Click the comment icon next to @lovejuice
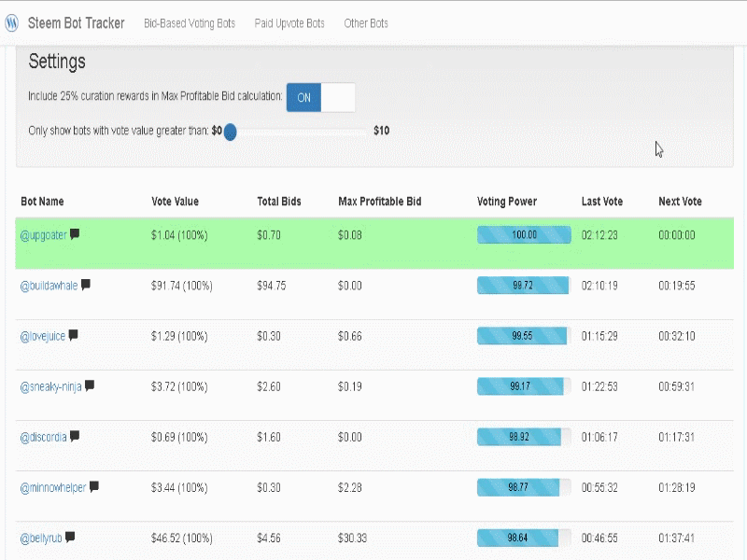747x560 pixels. coord(74,335)
